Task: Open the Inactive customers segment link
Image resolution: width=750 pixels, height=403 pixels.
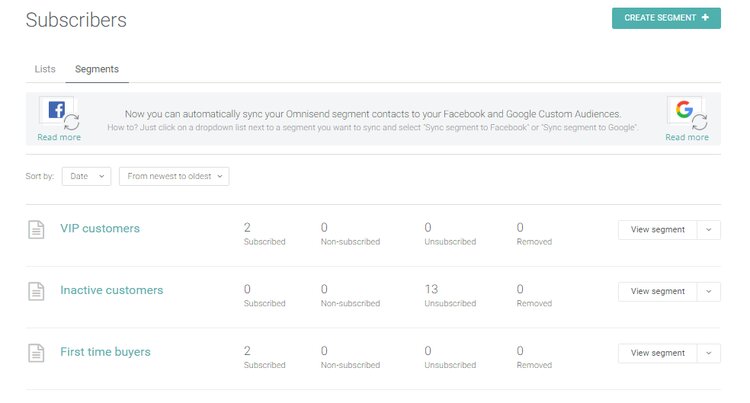Action: (111, 291)
